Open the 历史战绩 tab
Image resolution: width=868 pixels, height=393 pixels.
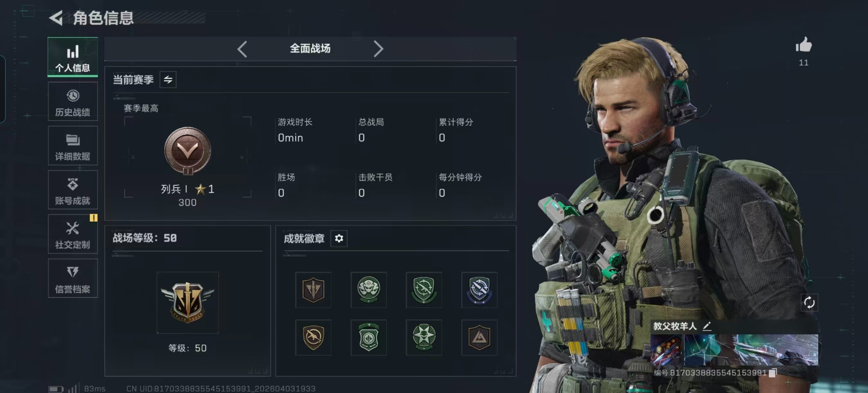coord(73,102)
